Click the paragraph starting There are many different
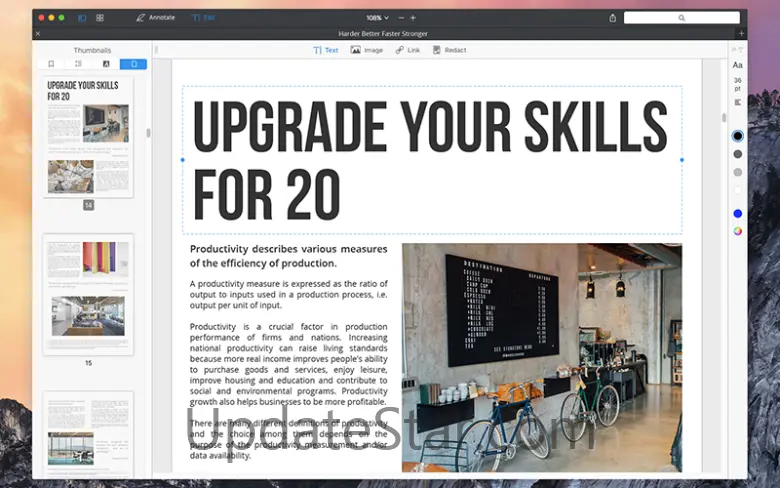 pos(289,439)
